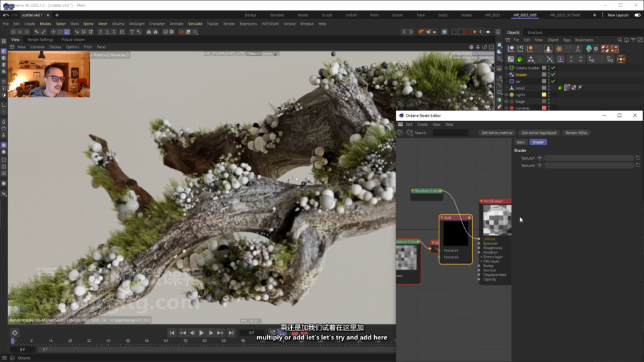Click the Octane gear settings icon
The width and height of the screenshot is (644, 362).
point(596,49)
